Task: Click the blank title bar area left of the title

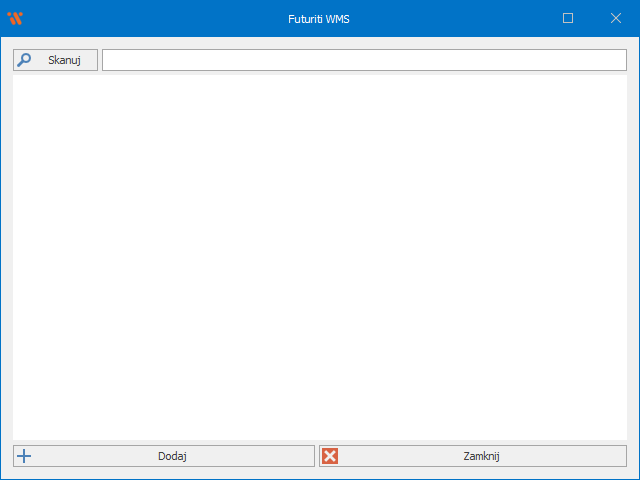Action: pyautogui.click(x=150, y=18)
